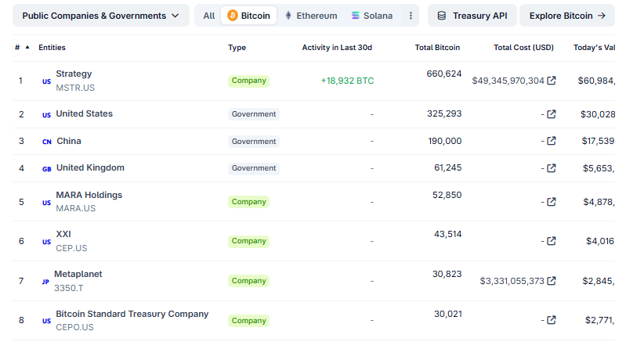Viewport: 644px width, 349px height.
Task: Click the JP country code beside Metaplanet
Action: (45, 282)
